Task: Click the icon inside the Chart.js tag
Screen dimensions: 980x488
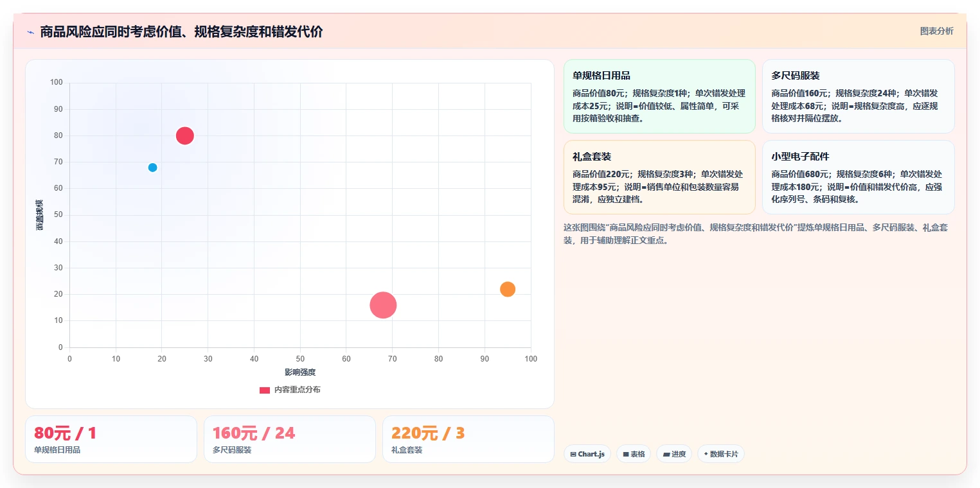Action: point(573,454)
